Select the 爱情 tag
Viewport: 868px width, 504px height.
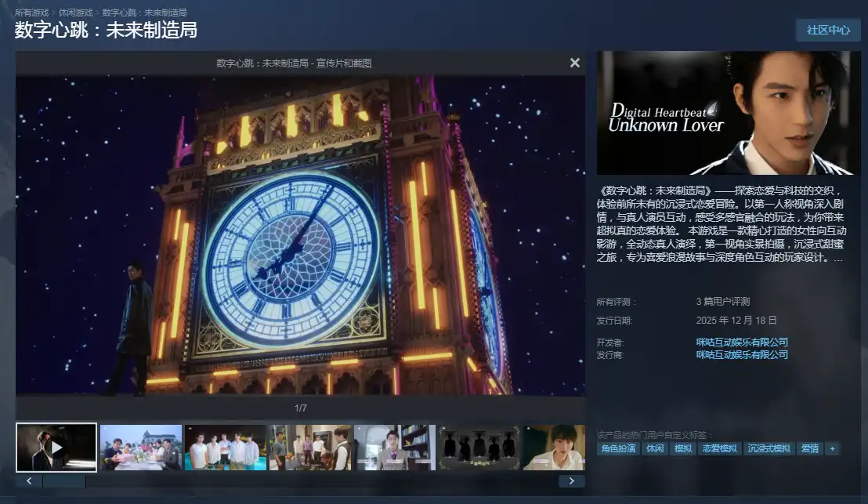[x=809, y=448]
